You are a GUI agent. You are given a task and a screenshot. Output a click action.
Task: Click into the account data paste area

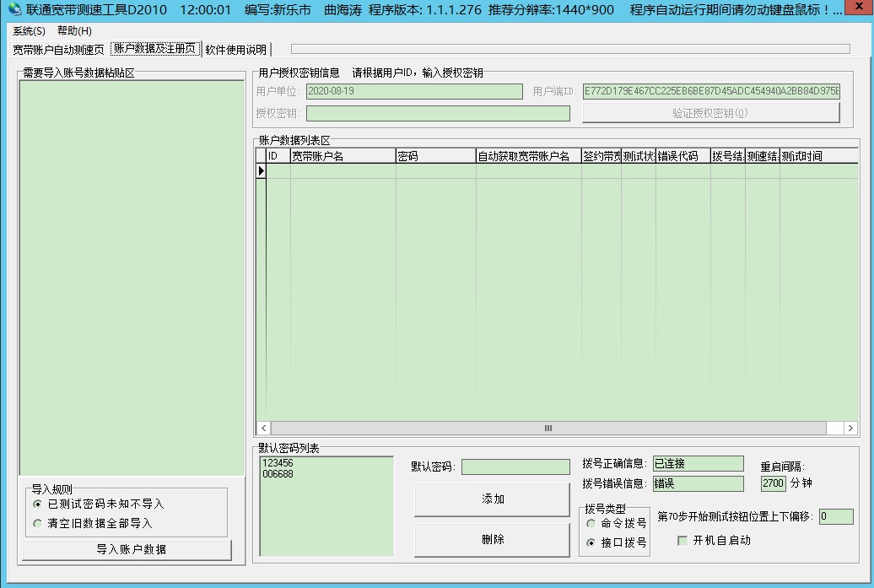point(132,278)
